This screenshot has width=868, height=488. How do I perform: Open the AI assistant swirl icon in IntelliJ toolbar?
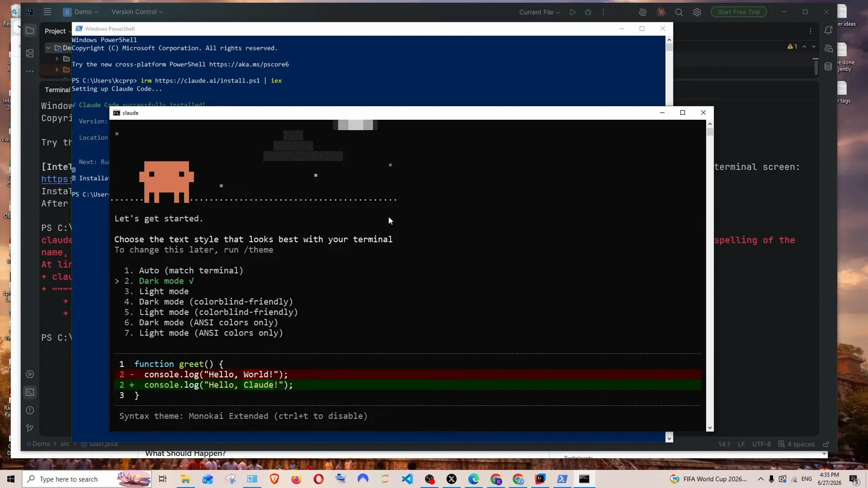pyautogui.click(x=643, y=12)
